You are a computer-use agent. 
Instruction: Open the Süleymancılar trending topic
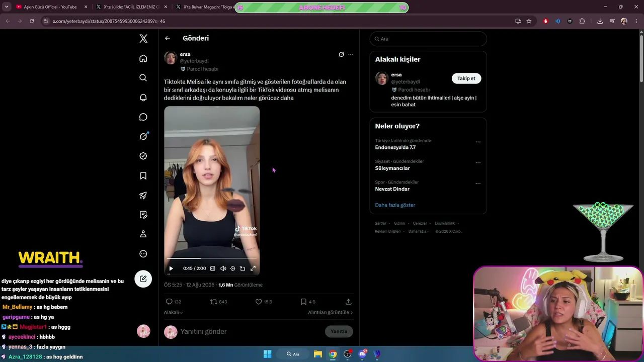pyautogui.click(x=392, y=168)
